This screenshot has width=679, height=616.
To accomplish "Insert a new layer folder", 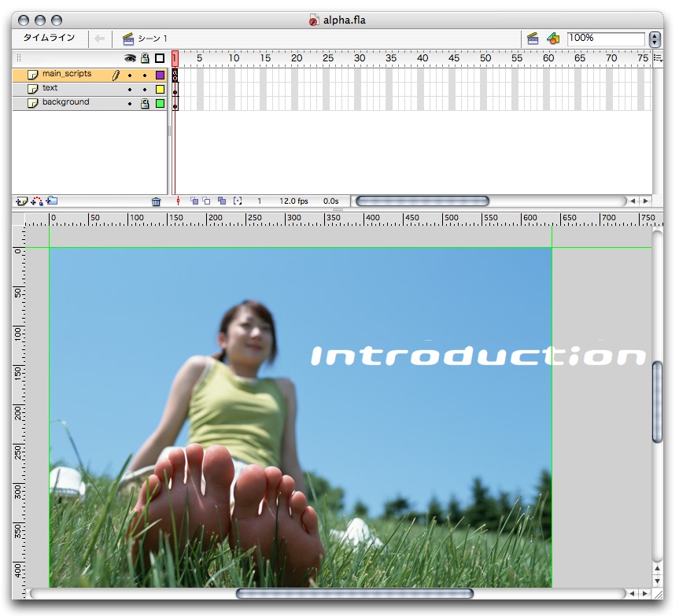I will pyautogui.click(x=52, y=201).
